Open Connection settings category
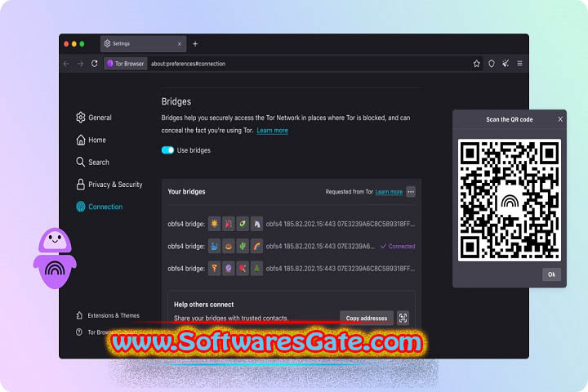This screenshot has height=392, width=588. (100, 207)
